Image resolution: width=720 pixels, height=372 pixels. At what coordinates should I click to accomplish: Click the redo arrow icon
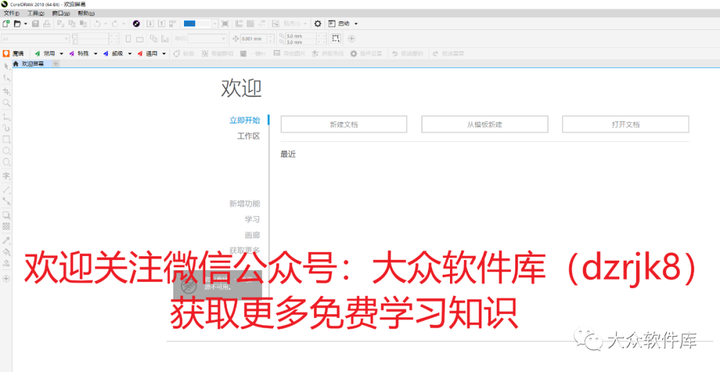(115, 23)
